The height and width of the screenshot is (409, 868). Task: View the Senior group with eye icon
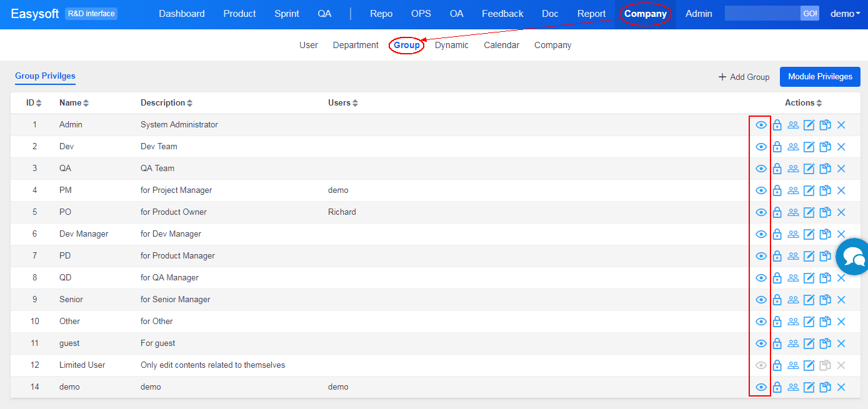(x=761, y=300)
